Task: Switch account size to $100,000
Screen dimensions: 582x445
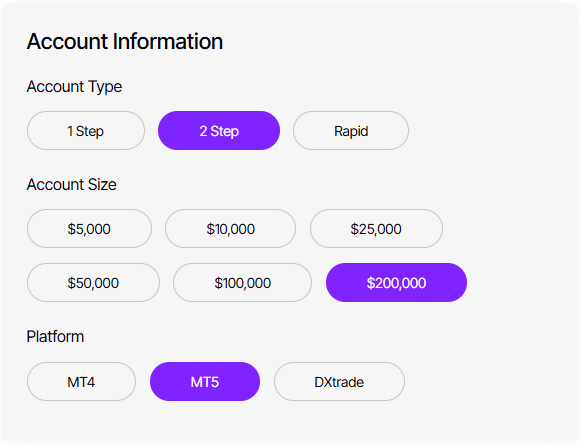Action: 242,283
